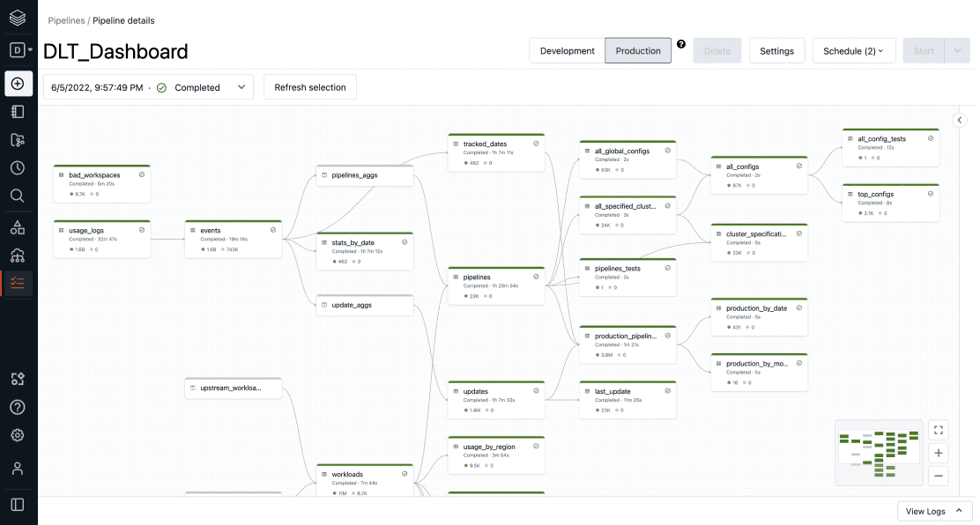Fit the pipeline graph to screen
980x525 pixels.
click(939, 430)
